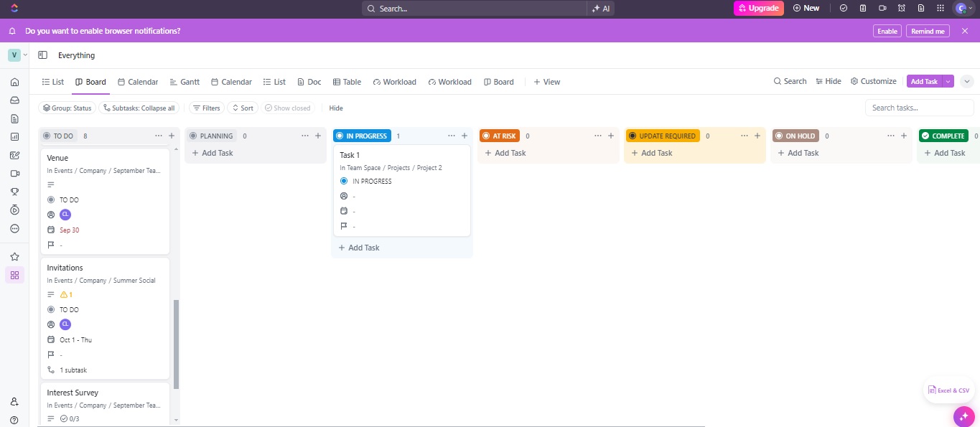Open Goals trophy icon in sidebar
The width and height of the screenshot is (980, 427).
point(14,192)
